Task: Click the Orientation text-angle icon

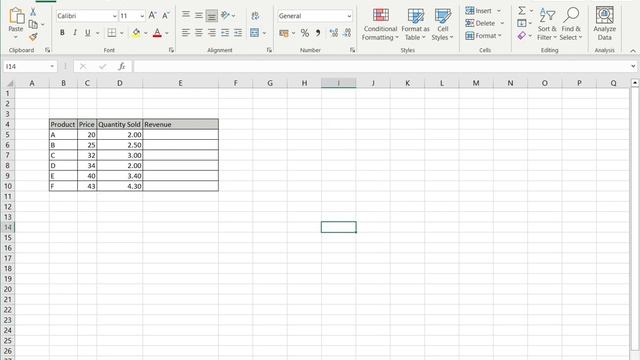Action: pos(225,16)
